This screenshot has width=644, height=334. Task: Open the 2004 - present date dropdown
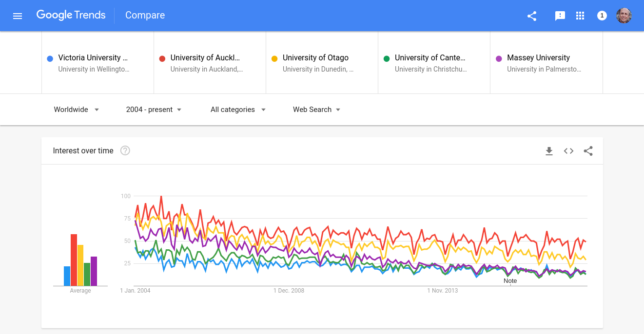pyautogui.click(x=154, y=110)
